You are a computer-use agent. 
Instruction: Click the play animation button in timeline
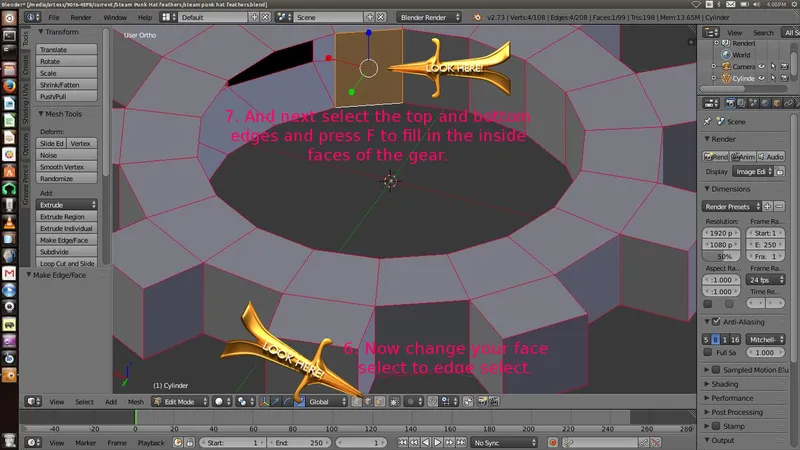[x=438, y=442]
